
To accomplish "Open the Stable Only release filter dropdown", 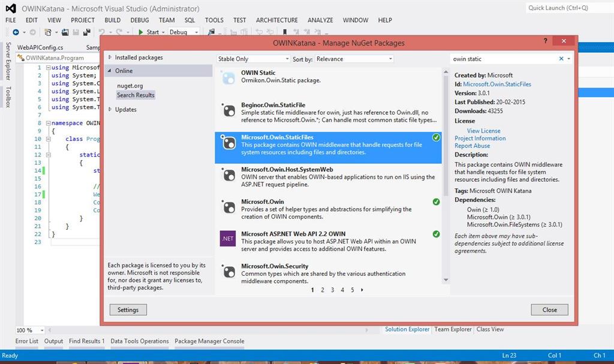I will click(254, 59).
